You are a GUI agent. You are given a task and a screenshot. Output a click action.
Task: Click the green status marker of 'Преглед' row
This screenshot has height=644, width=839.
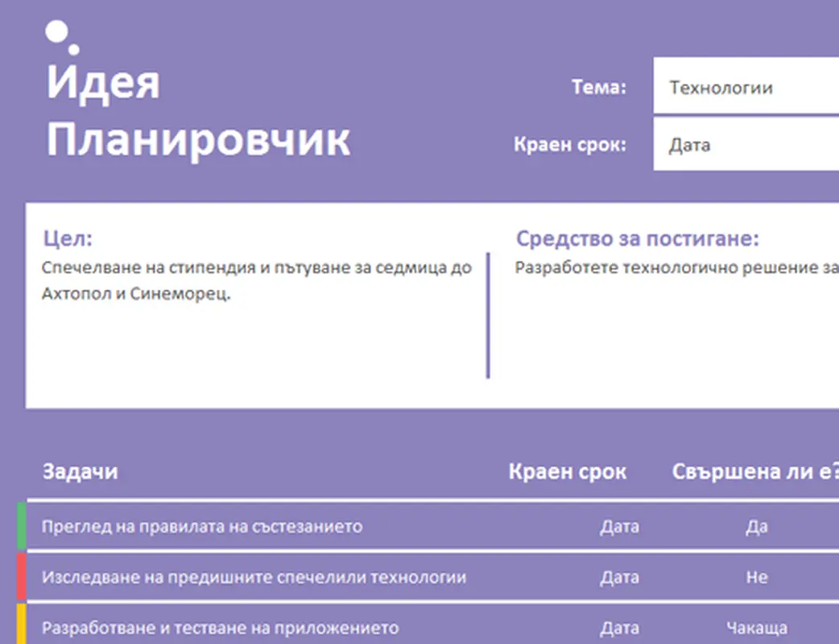point(22,526)
